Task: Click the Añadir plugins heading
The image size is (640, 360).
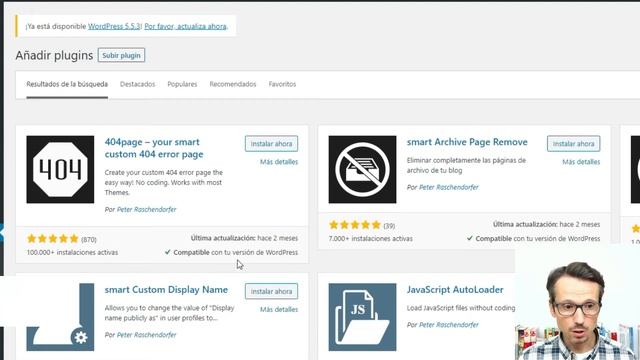Action: click(54, 55)
